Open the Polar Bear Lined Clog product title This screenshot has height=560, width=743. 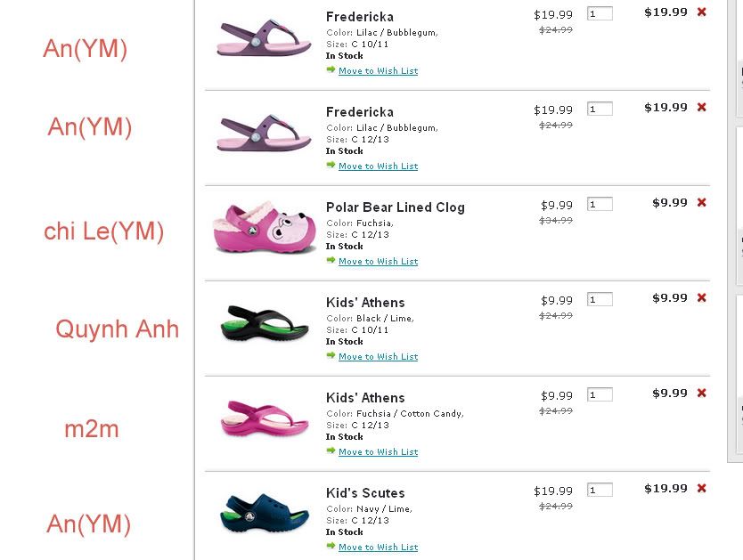[x=395, y=207]
